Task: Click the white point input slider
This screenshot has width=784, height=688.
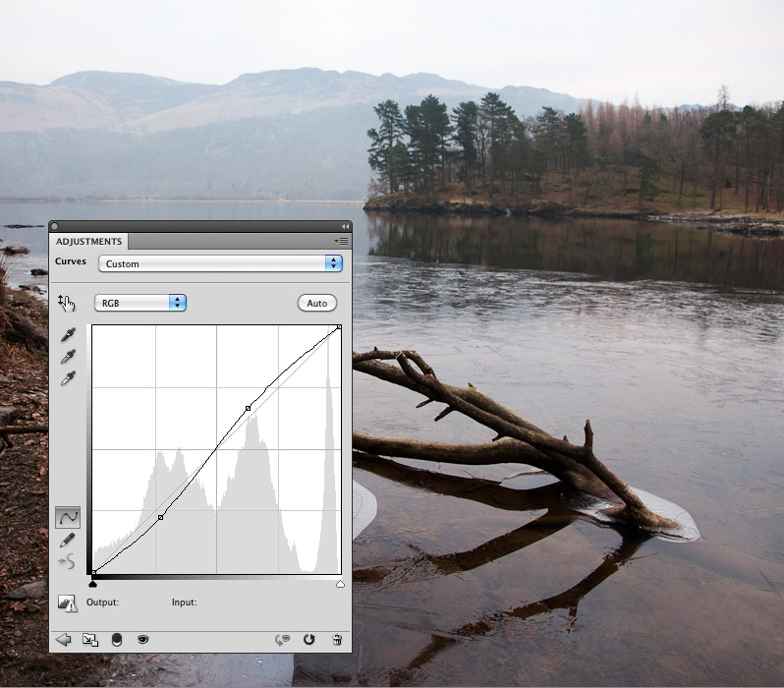Action: click(340, 584)
